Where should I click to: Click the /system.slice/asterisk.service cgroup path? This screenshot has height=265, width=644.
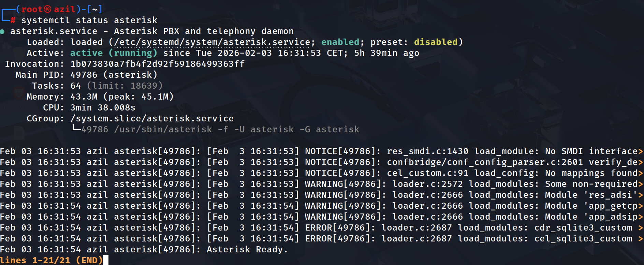tap(152, 119)
